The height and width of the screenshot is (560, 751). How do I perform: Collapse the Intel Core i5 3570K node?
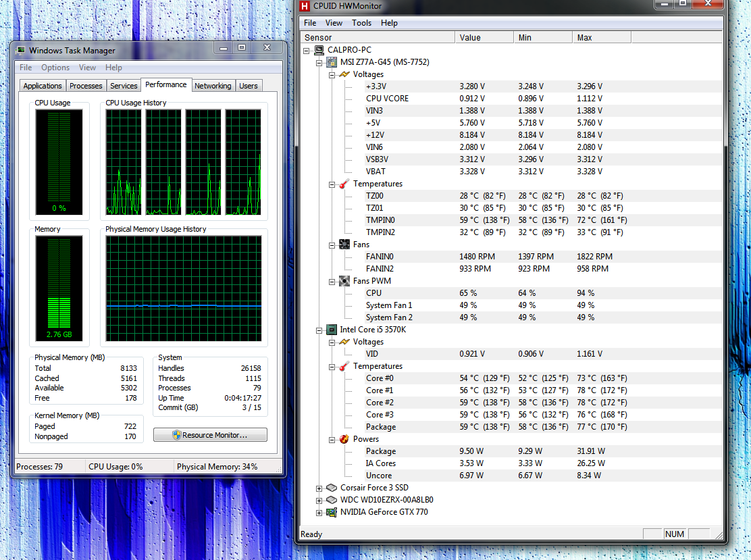click(x=319, y=330)
